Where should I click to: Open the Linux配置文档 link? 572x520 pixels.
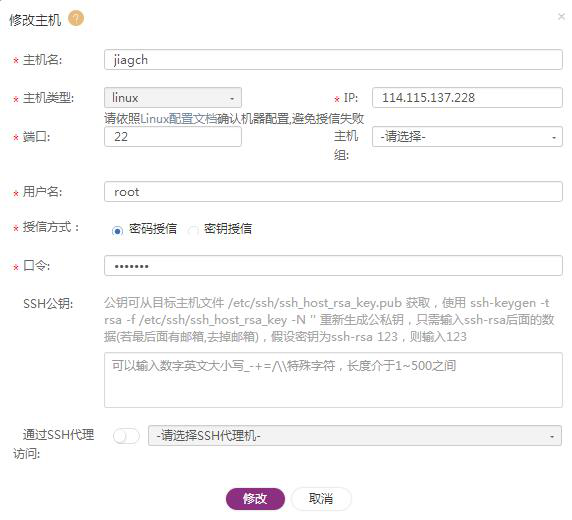[178, 119]
